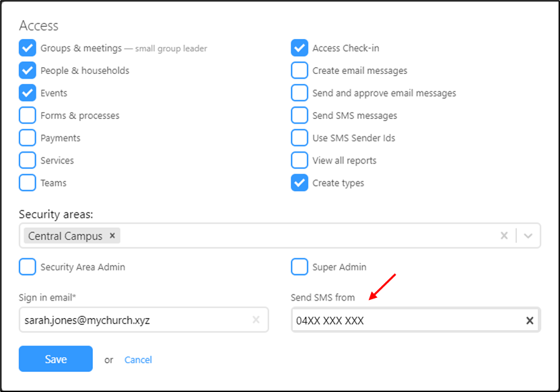Uncheck Groups & meetings access
Screen dimensions: 560x392
click(x=28, y=48)
